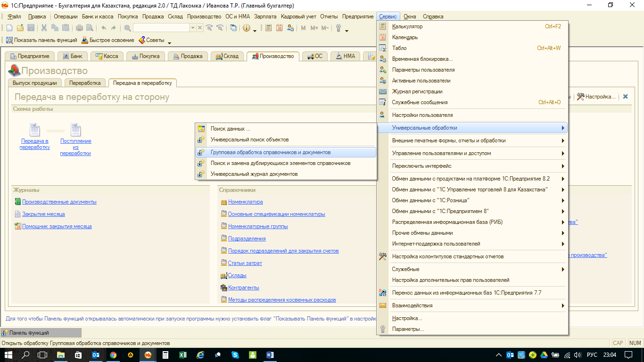Open the Calculator from the toolbar icon
The width and height of the screenshot is (644, 362).
pos(268,28)
